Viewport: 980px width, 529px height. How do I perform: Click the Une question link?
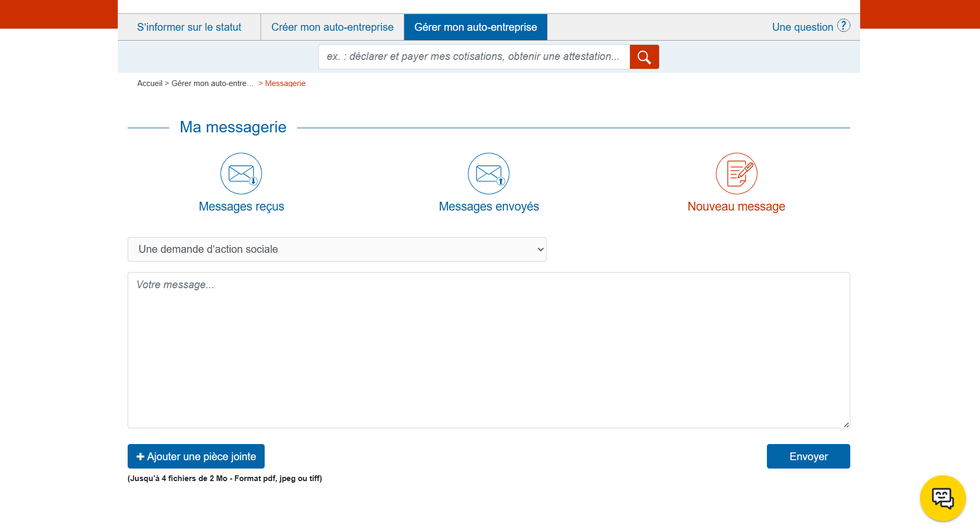[802, 27]
